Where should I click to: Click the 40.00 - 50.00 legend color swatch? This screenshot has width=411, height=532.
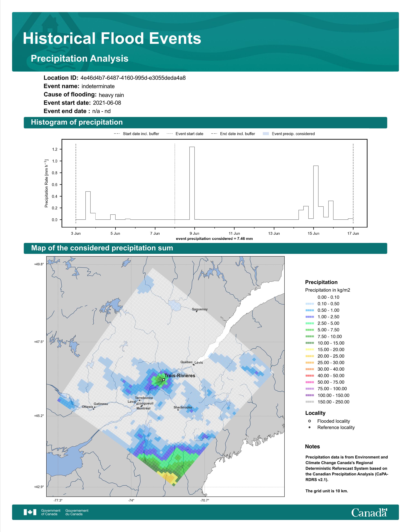pyautogui.click(x=310, y=376)
